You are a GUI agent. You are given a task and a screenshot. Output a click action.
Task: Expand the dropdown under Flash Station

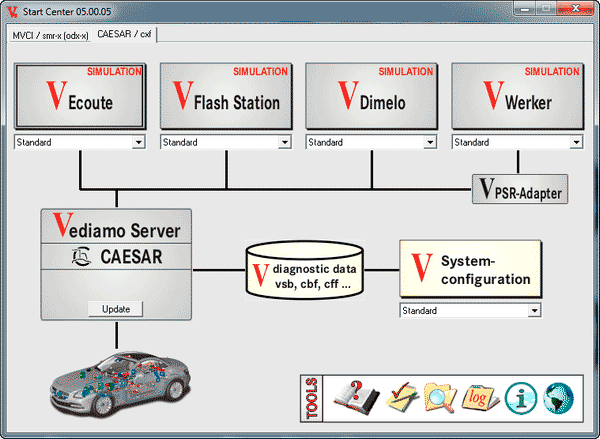[x=285, y=143]
